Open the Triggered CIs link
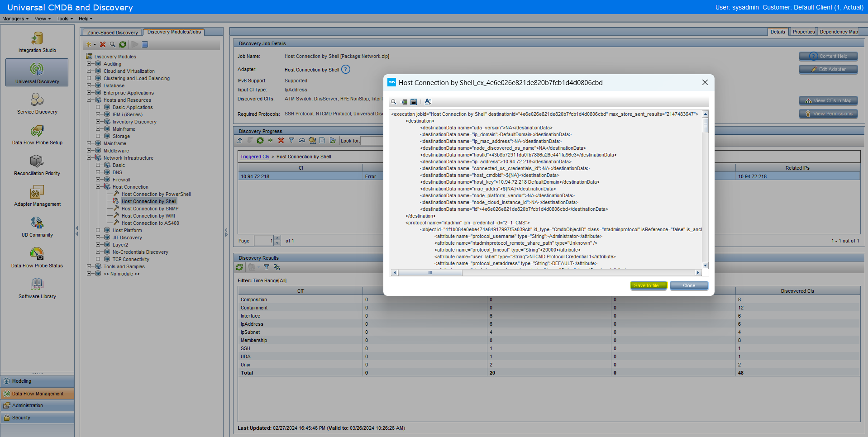 (x=254, y=157)
